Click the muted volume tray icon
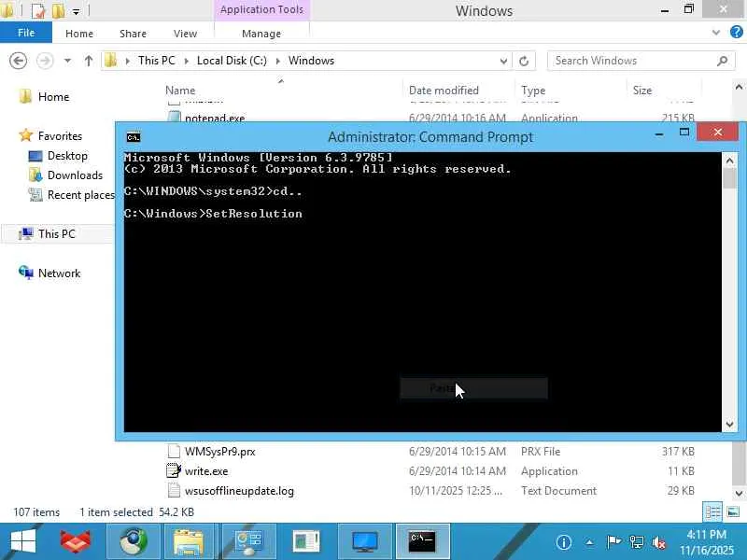 click(x=659, y=542)
